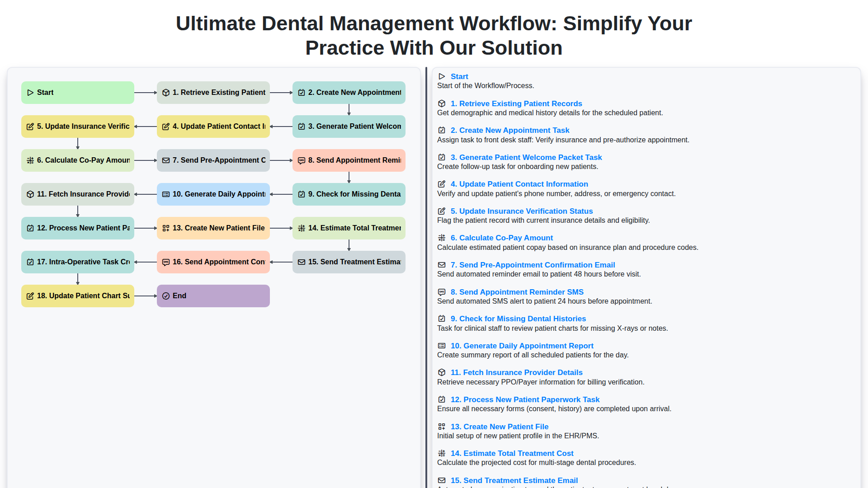Open the 4. Update Patient Contact Information link
The width and height of the screenshot is (868, 488).
coord(519,184)
